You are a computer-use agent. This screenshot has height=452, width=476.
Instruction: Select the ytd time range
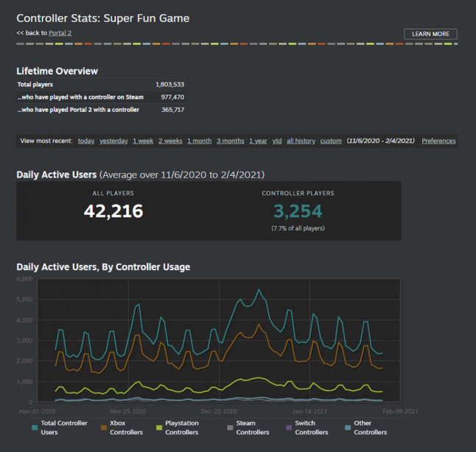277,141
